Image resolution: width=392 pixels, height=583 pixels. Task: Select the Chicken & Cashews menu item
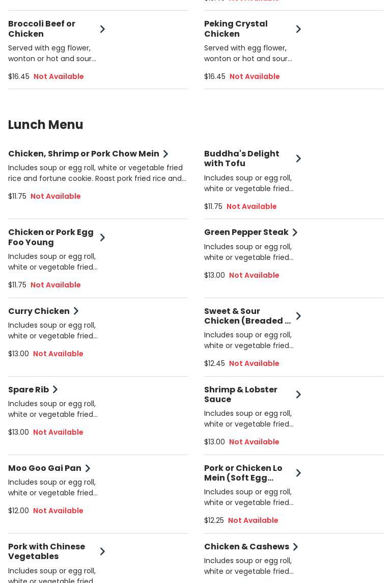click(246, 547)
